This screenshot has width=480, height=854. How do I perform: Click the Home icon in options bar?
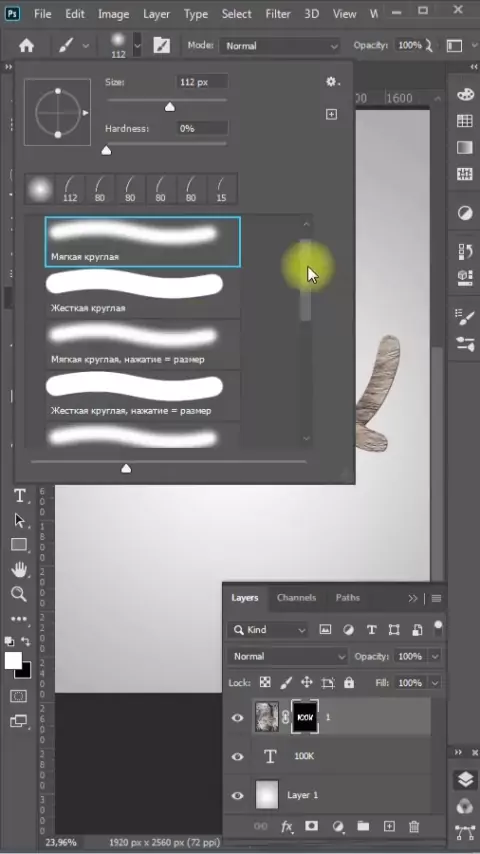26,46
